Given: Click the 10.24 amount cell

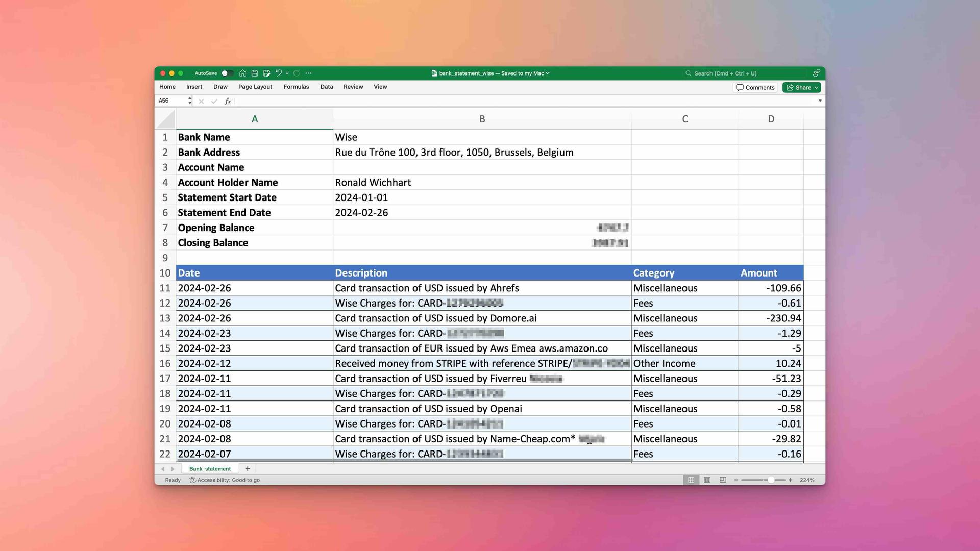Looking at the screenshot, I should (x=771, y=364).
